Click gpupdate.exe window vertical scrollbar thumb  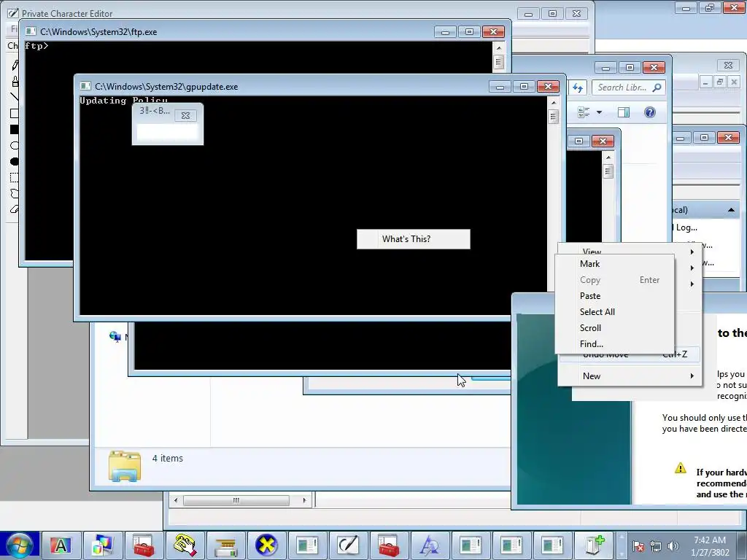pyautogui.click(x=553, y=116)
